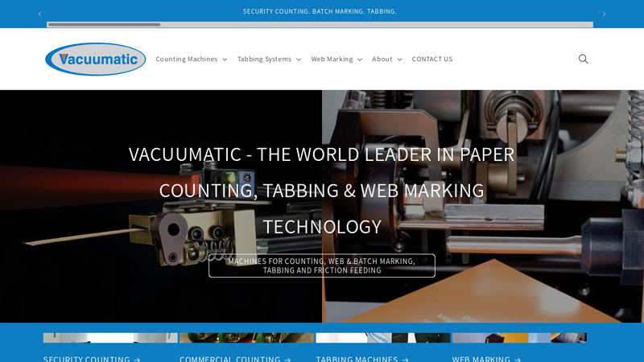Click the announcement bar horizontal scrollbar thumb
Viewport: 644px width, 362px height.
coord(105,25)
